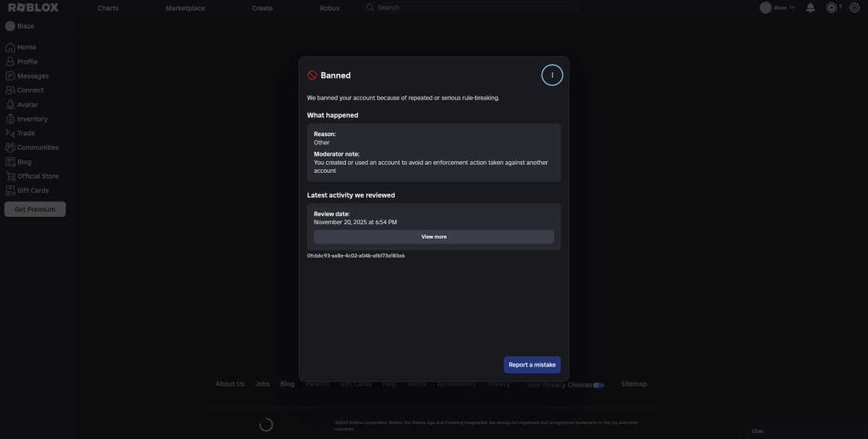Click the Profile icon in sidebar
This screenshot has width=868, height=439.
tap(10, 61)
